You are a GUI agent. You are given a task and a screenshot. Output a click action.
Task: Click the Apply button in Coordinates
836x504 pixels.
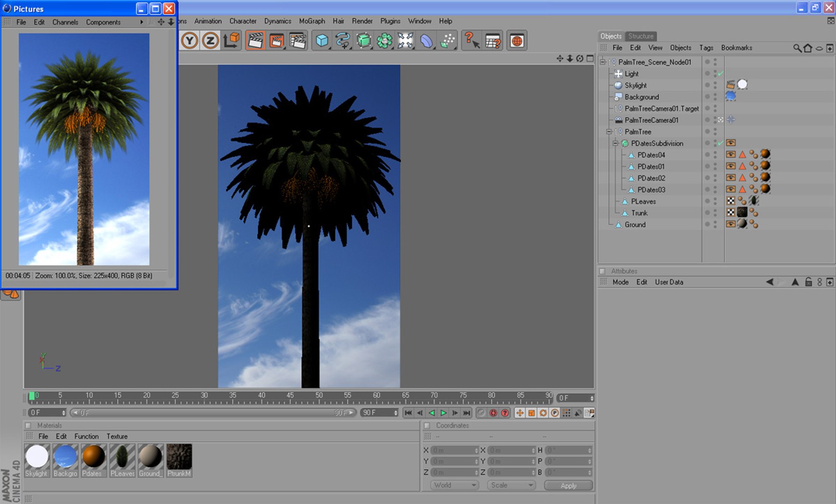point(568,485)
